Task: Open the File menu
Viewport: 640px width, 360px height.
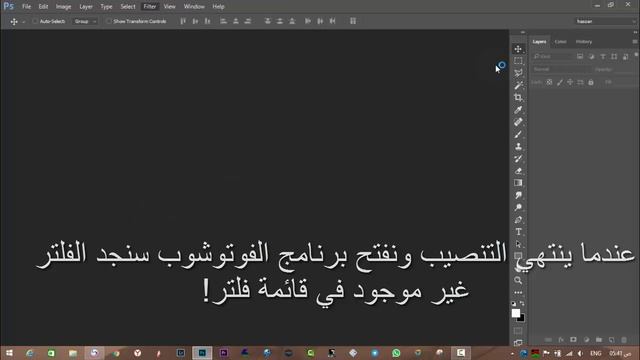Action: tap(27, 7)
